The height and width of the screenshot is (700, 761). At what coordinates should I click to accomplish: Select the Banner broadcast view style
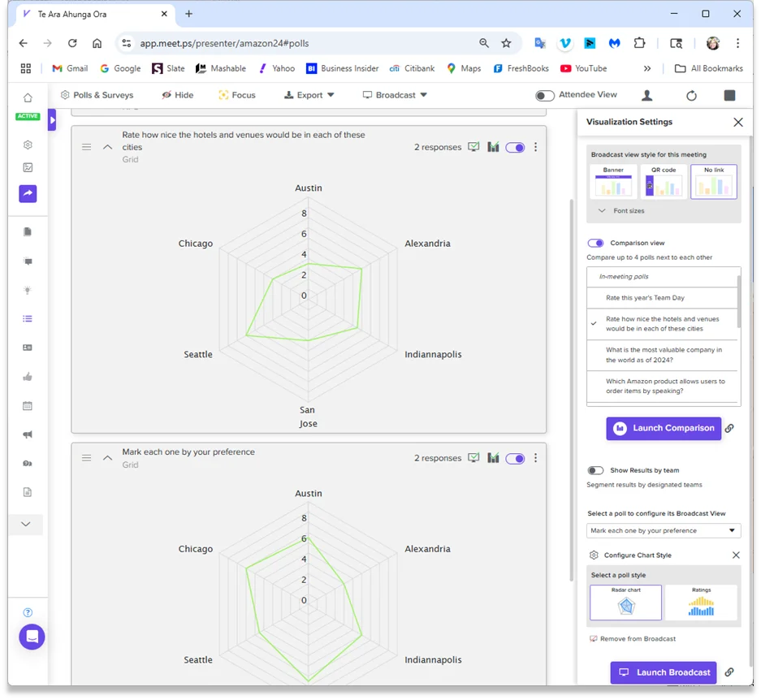coord(613,182)
